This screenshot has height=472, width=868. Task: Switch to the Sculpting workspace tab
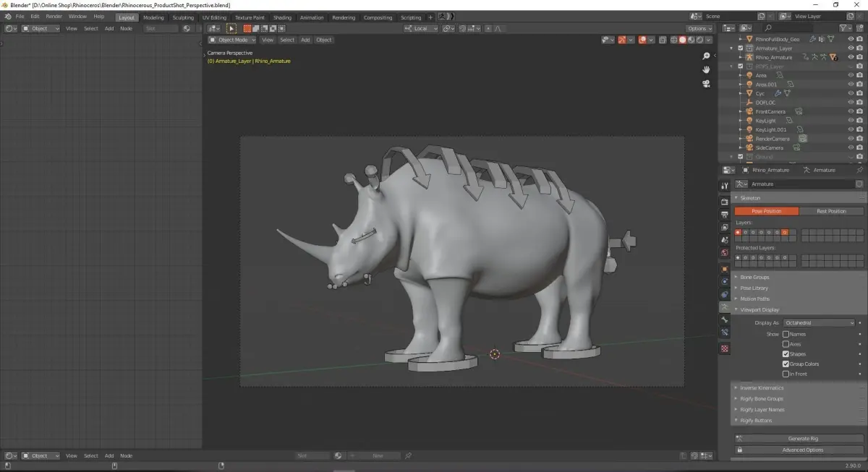point(183,17)
